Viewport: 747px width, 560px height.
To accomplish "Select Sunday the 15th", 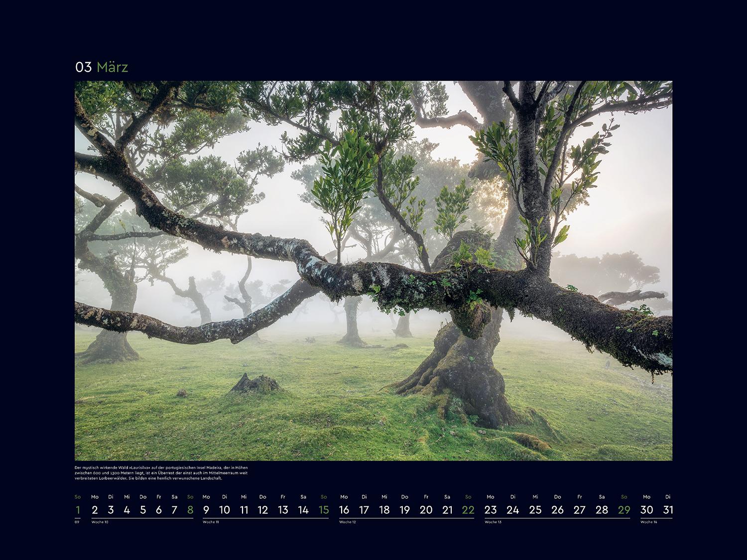I will [324, 510].
